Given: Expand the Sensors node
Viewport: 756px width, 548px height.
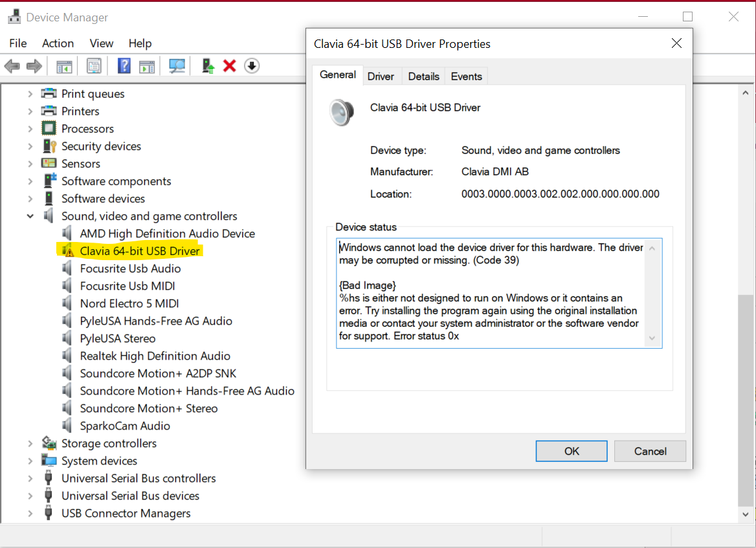Looking at the screenshot, I should (x=30, y=164).
